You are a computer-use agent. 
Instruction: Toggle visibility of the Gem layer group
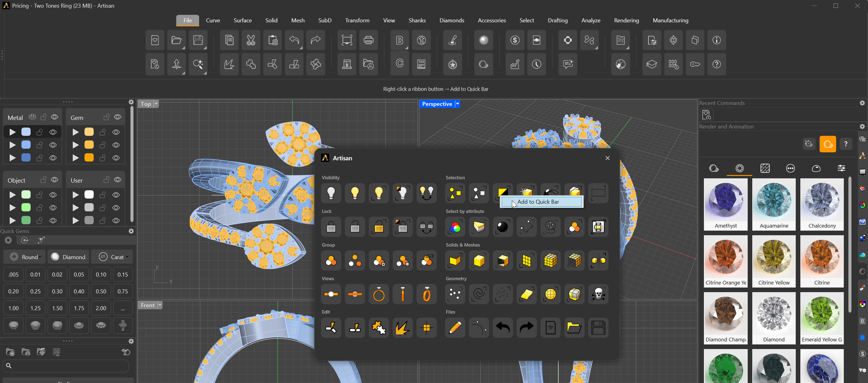[118, 117]
